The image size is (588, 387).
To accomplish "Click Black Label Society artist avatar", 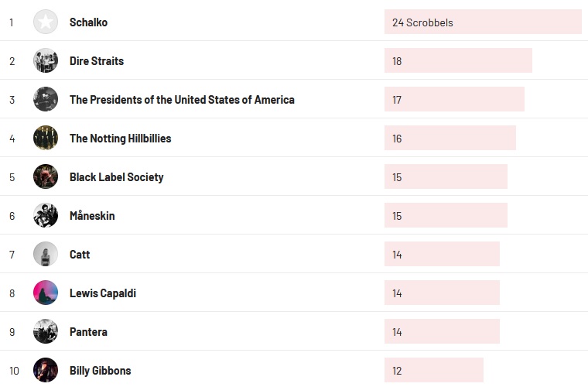I will [x=46, y=176].
